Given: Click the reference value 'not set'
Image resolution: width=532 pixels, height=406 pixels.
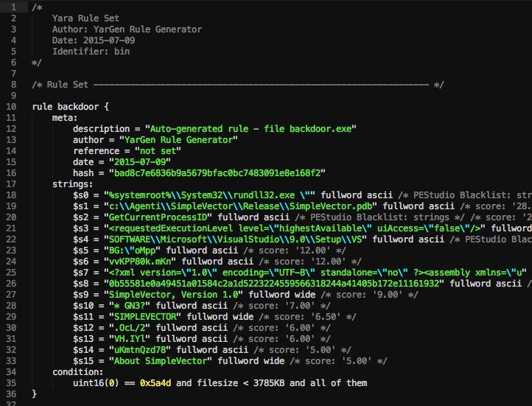Looking at the screenshot, I should pos(158,151).
